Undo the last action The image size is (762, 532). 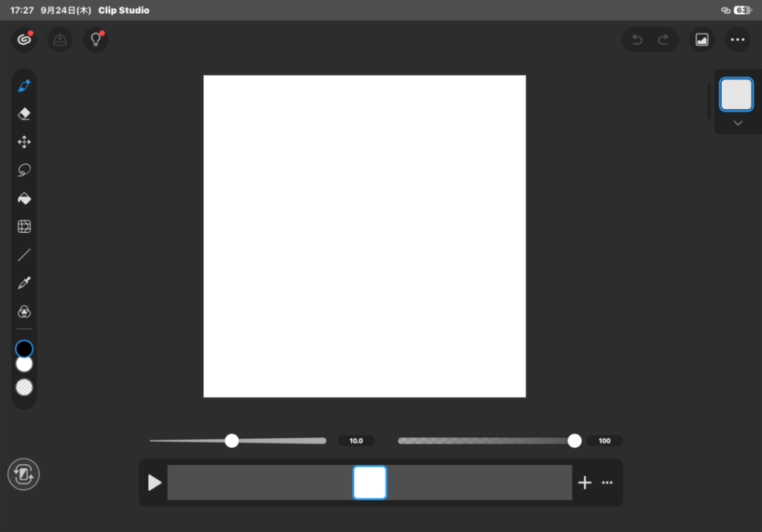[637, 40]
